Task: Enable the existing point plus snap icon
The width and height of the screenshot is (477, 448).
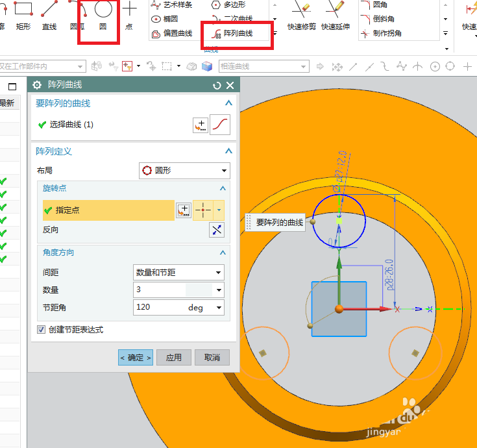Action: pos(467,66)
